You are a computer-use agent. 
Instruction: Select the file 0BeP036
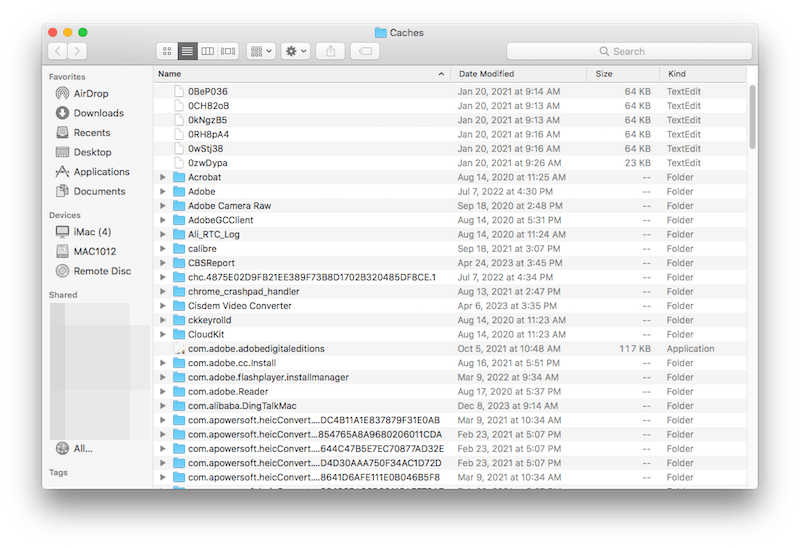click(449, 91)
